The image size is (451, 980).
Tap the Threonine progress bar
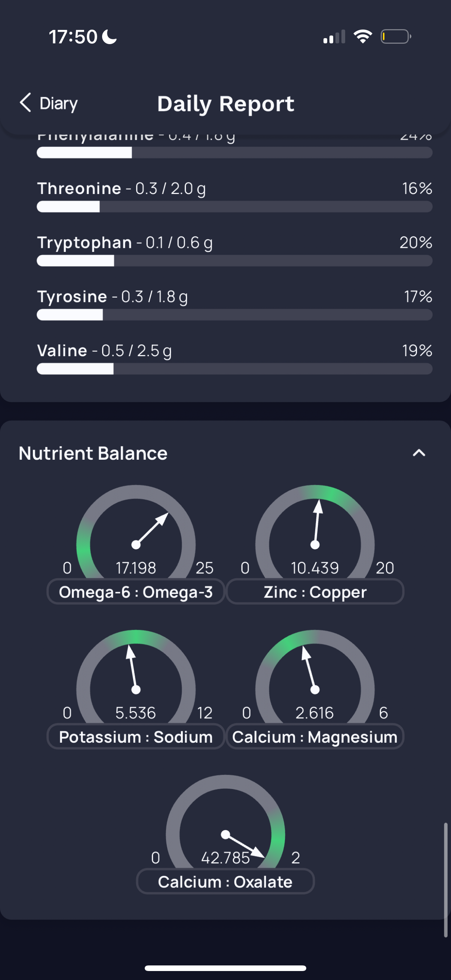point(234,207)
